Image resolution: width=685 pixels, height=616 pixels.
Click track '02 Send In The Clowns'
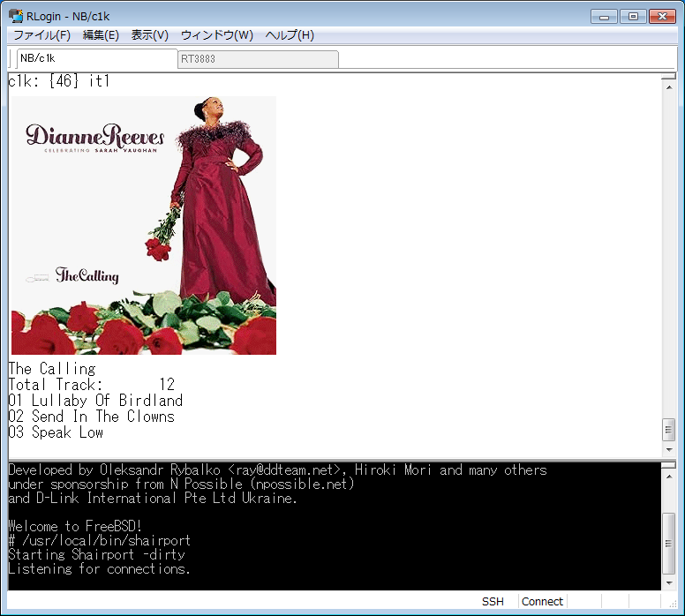click(92, 417)
